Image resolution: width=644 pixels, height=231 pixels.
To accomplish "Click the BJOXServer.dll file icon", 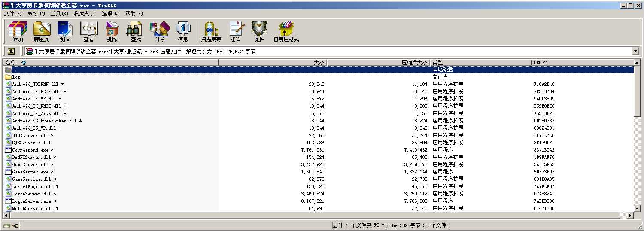I will tap(8, 135).
